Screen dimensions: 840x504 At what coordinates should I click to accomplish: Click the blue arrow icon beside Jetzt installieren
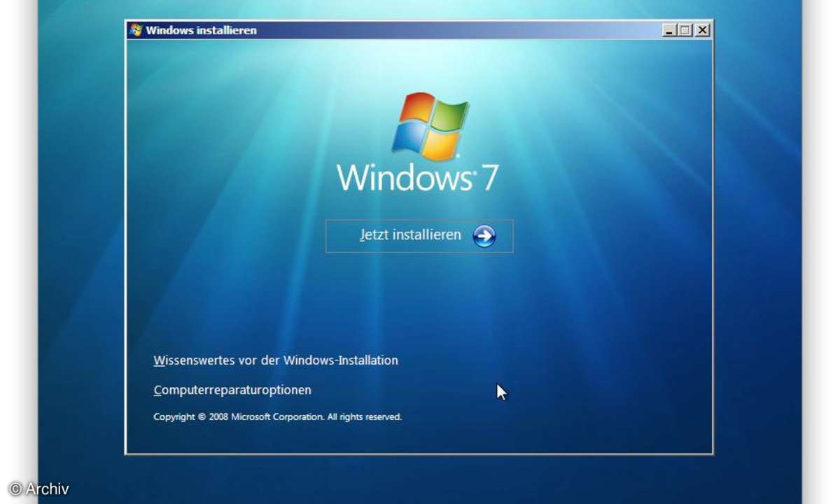[484, 237]
